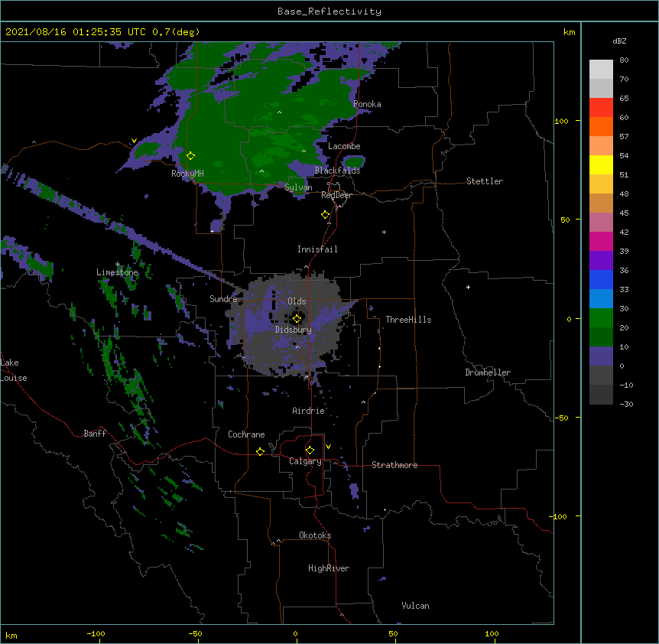Select the yellow diamond marker south of RedDeer

coord(325,215)
